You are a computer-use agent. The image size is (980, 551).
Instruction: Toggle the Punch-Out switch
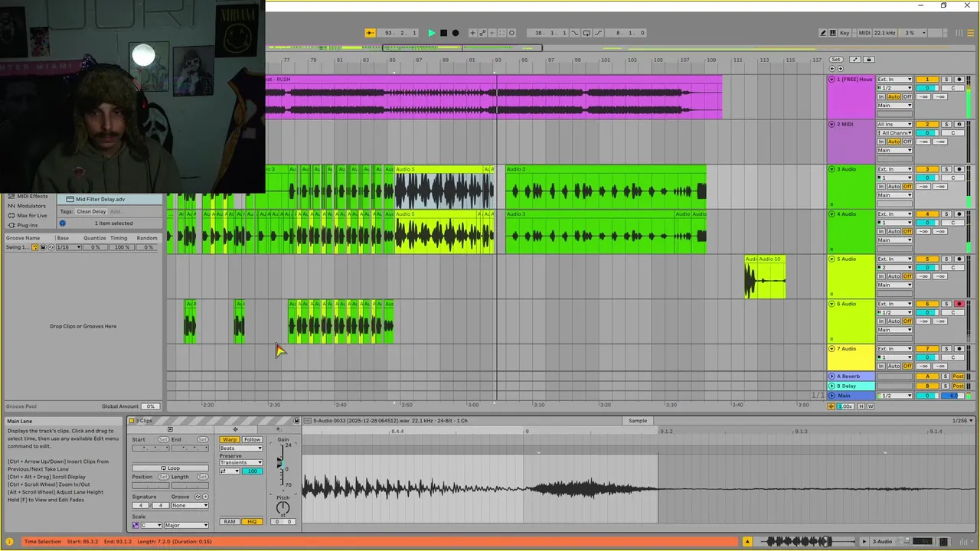[598, 33]
